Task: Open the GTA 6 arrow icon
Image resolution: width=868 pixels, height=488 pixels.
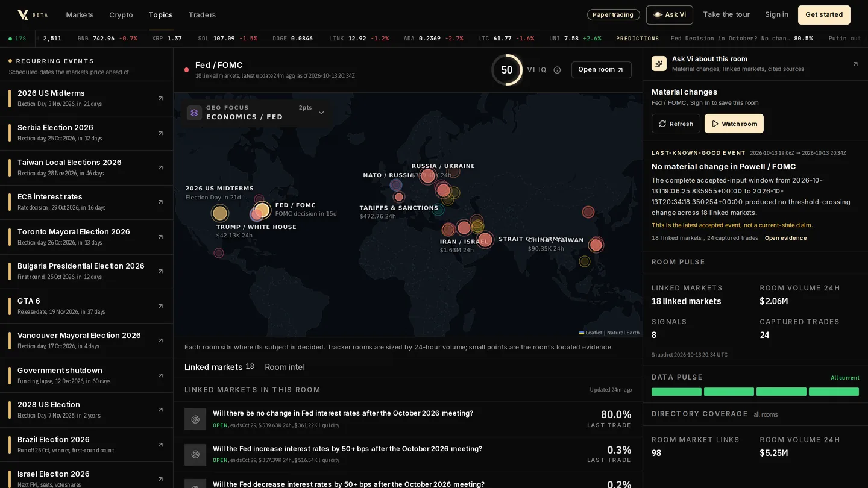Action: coord(160,306)
